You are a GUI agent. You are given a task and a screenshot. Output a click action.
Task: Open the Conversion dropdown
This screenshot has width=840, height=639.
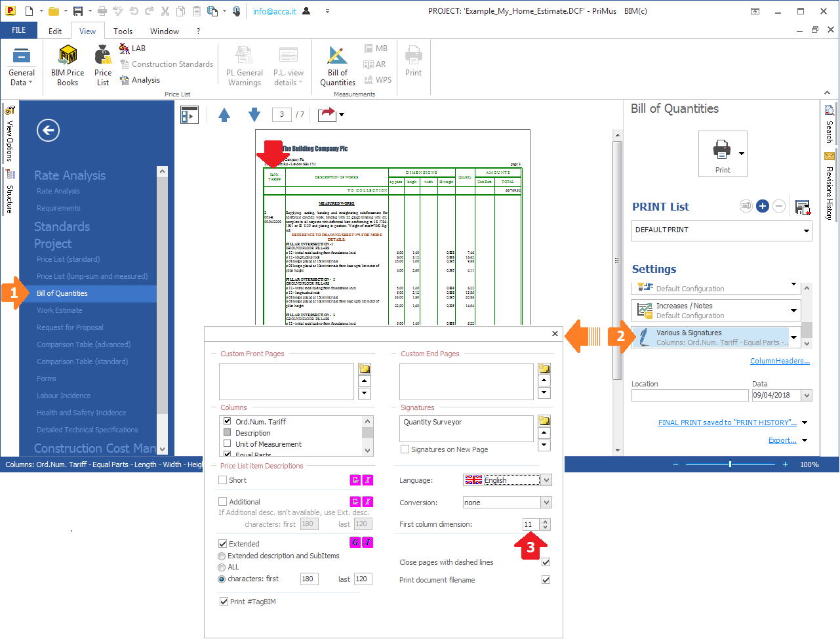[x=546, y=503]
